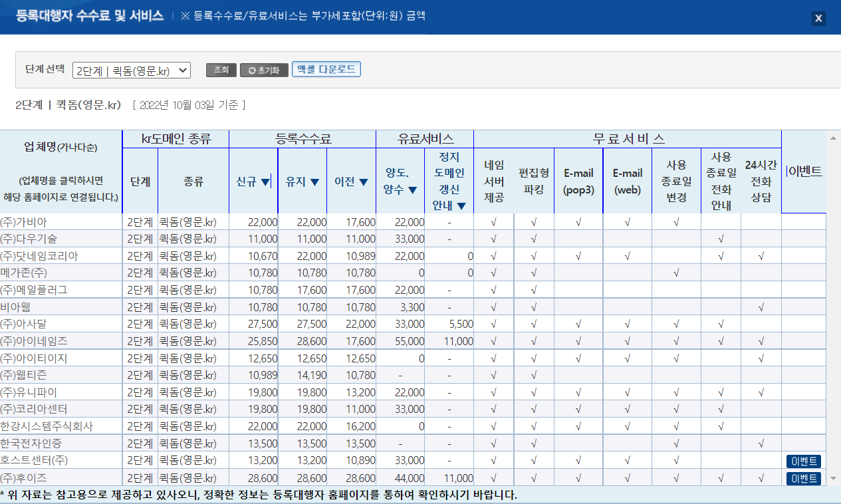Click (주)닷네임코리아 신규 fee 10,670

coord(263,256)
